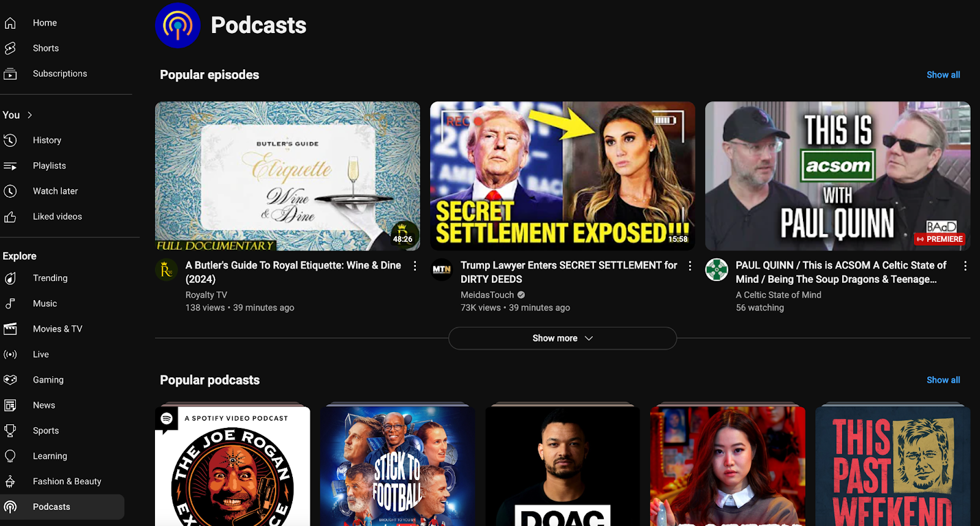Click the Watch later clock icon
The height and width of the screenshot is (526, 980).
(x=10, y=191)
